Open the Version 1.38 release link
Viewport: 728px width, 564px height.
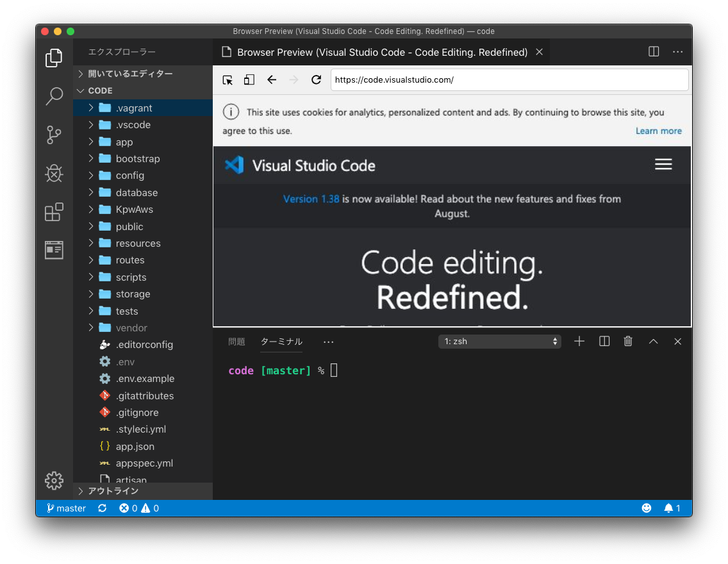(x=311, y=199)
